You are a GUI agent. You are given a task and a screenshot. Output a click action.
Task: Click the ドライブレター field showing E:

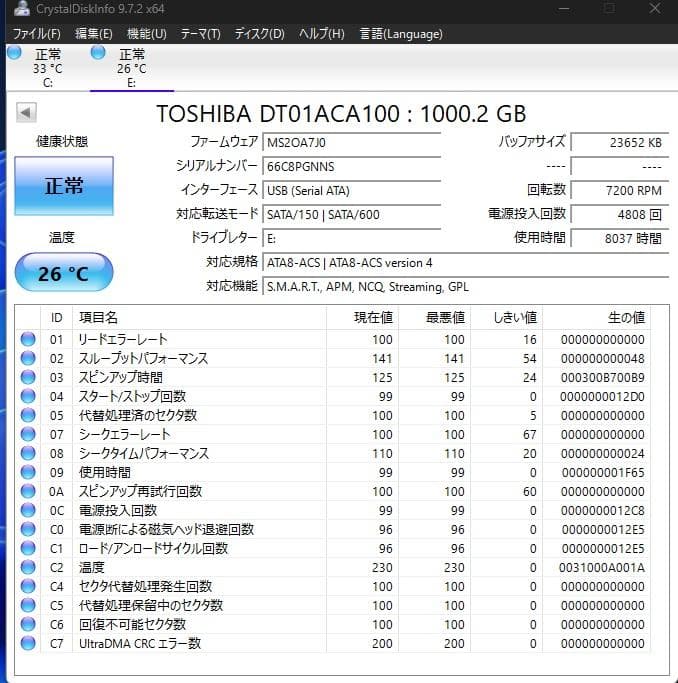click(351, 238)
